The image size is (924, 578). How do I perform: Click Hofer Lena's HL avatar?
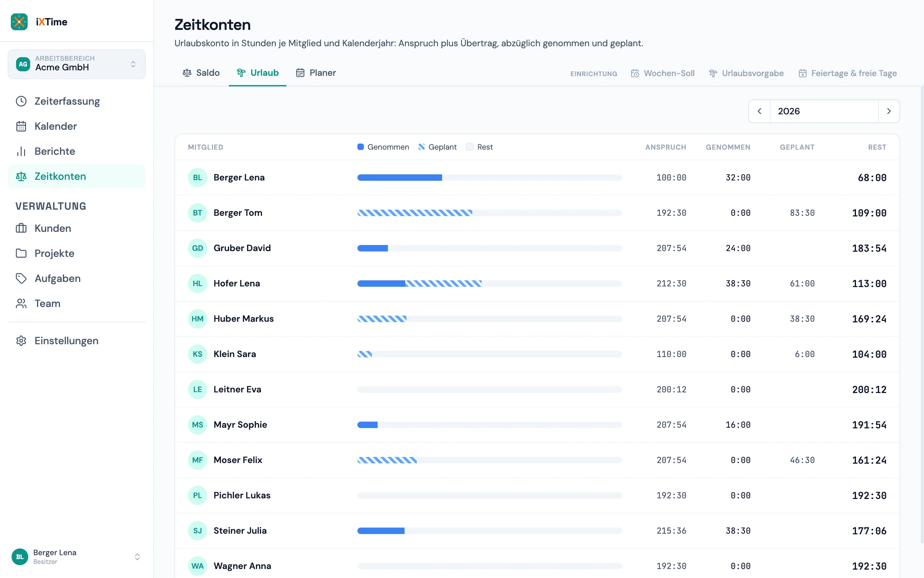coord(197,284)
